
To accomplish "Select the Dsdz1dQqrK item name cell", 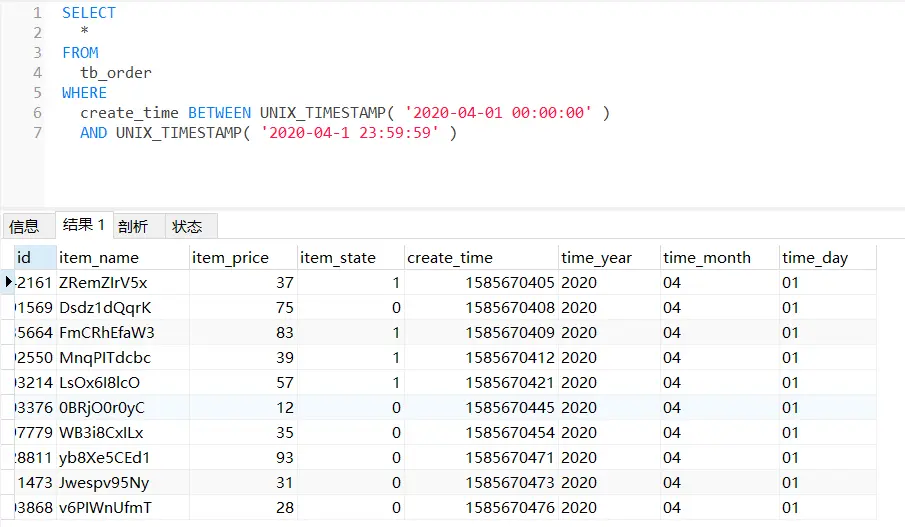I will (x=123, y=308).
